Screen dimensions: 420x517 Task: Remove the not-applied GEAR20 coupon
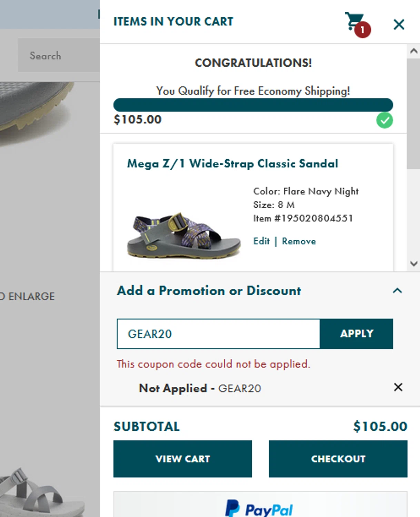(398, 387)
